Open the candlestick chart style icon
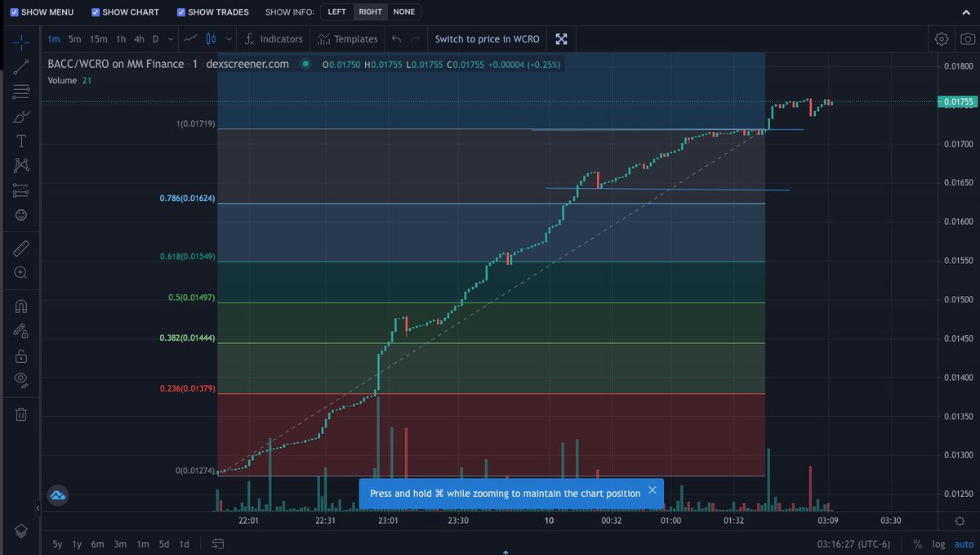 [212, 38]
